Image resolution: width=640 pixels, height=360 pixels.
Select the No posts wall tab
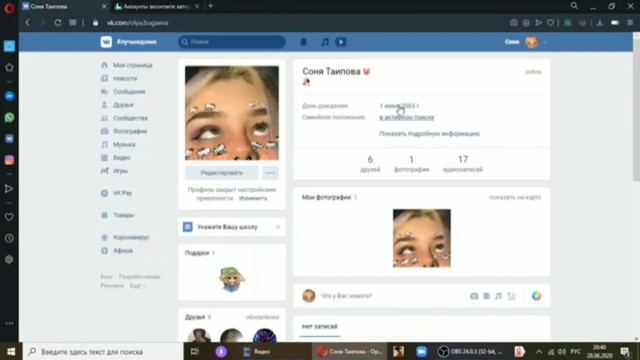click(320, 327)
